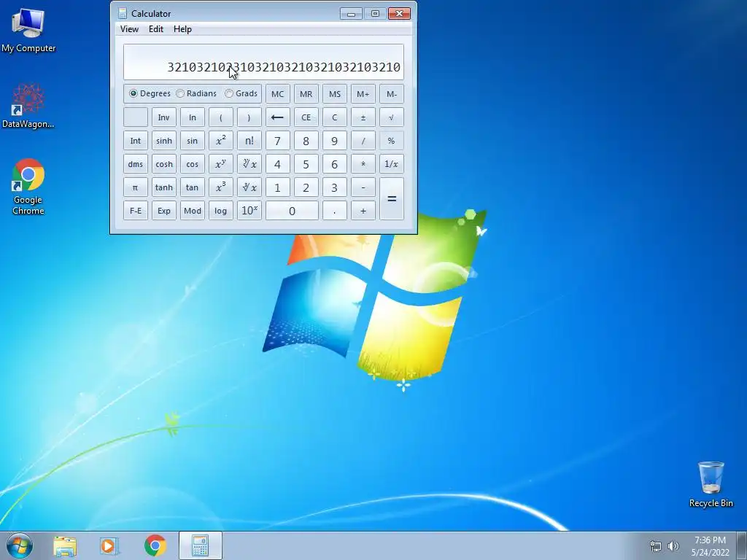Open the View menu

point(129,29)
